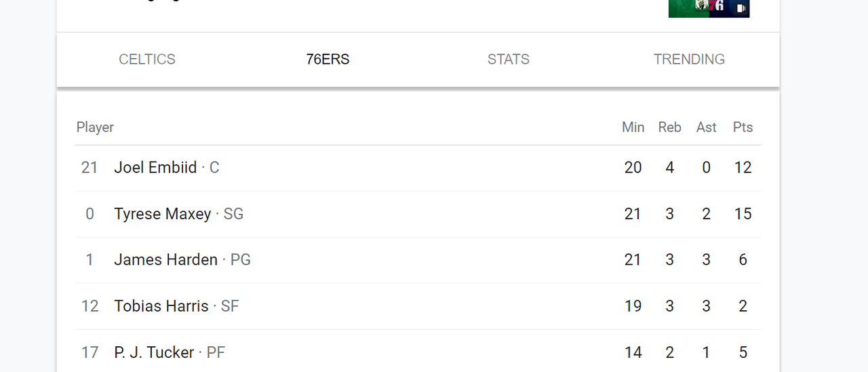
Task: Select the 76ERS tab
Action: [328, 60]
